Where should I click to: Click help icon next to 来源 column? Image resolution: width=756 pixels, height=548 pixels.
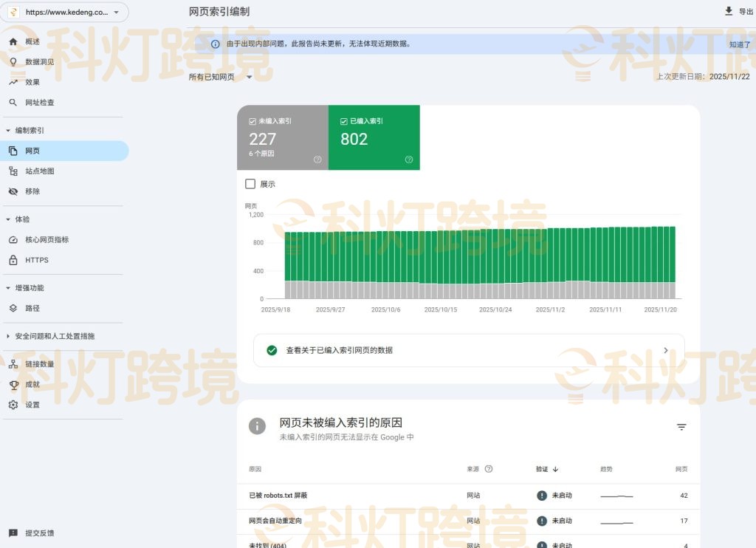489,469
